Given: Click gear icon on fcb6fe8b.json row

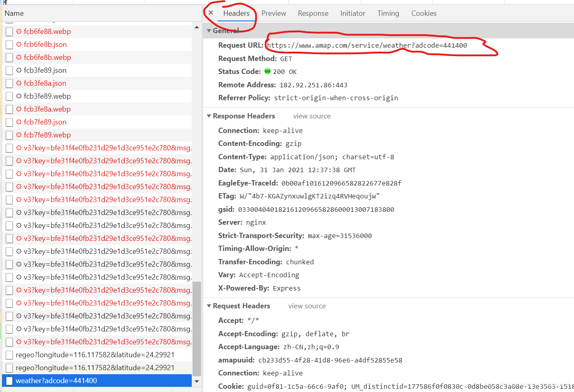Looking at the screenshot, I should point(19,44).
